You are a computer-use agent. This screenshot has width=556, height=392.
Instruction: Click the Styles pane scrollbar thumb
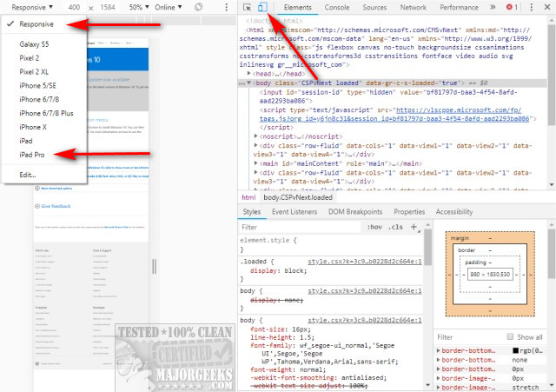pos(428,247)
